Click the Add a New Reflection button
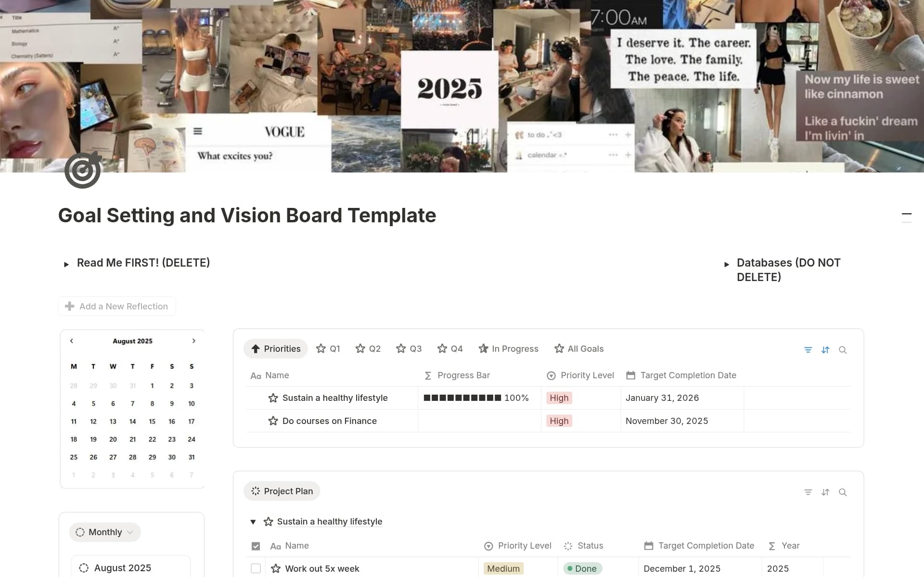 116,306
